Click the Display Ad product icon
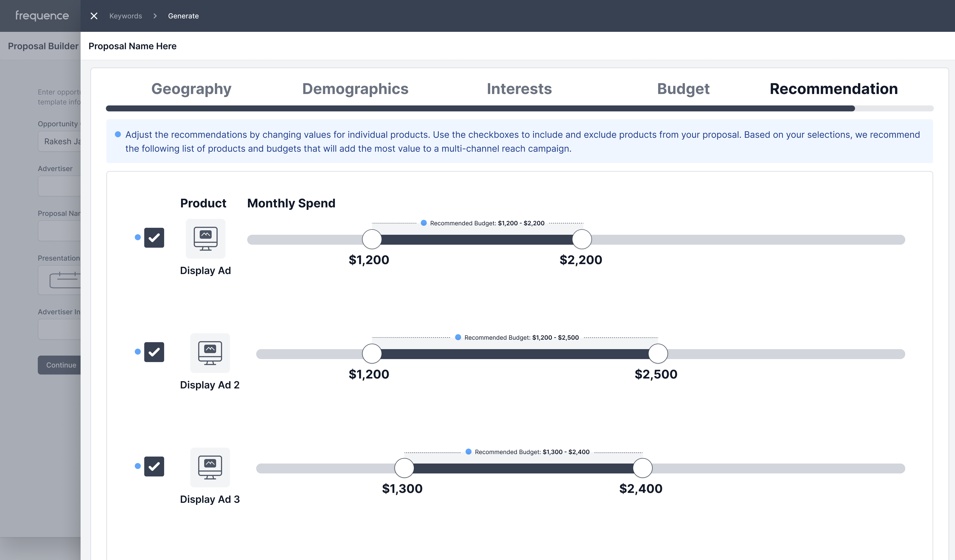The height and width of the screenshot is (560, 955). point(205,239)
